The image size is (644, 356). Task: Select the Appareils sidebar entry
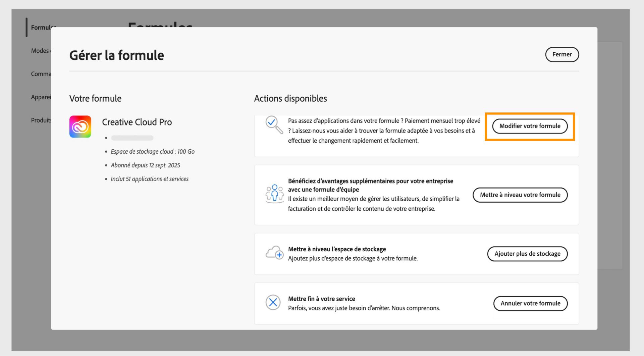[x=41, y=97]
